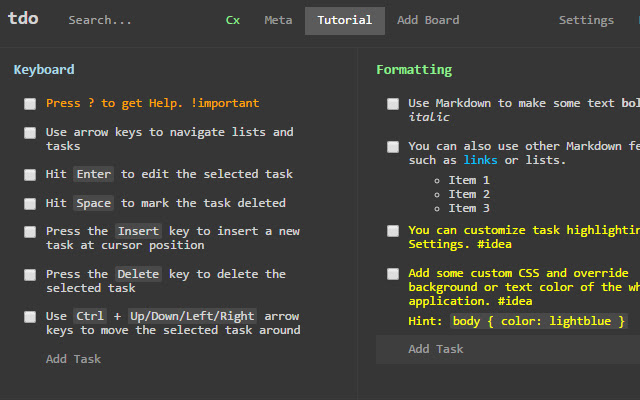This screenshot has width=640, height=400.
Task: Click the 'Press ? to get Help. !important' text
Action: pyautogui.click(x=152, y=103)
